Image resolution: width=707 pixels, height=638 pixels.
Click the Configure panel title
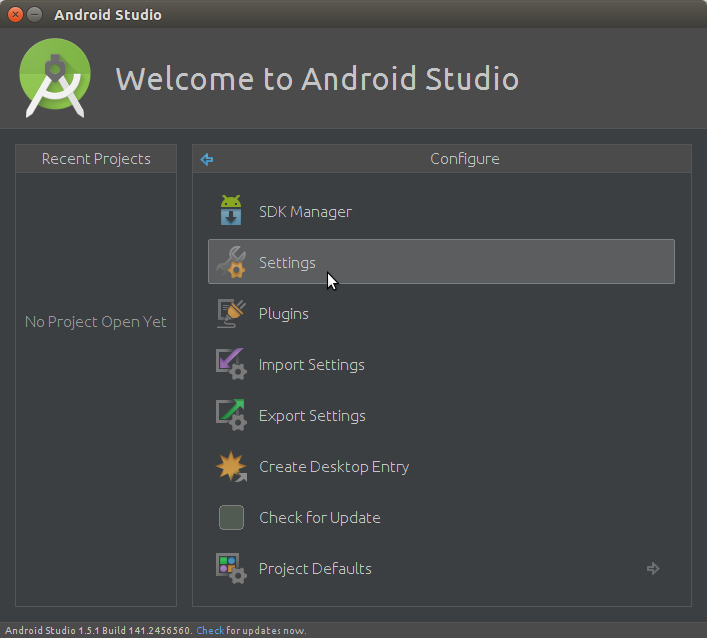click(465, 159)
